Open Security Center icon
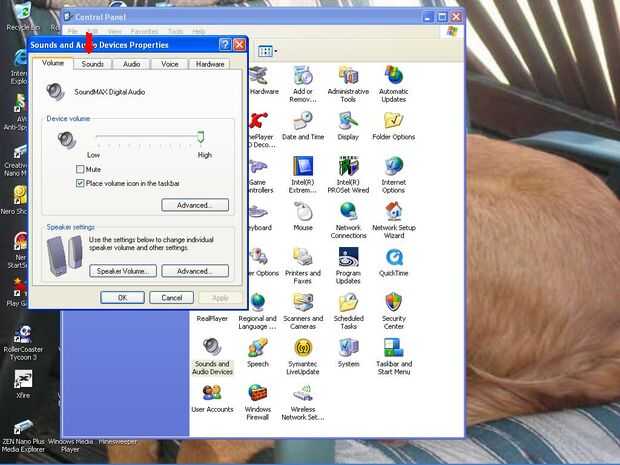The image size is (620, 465). click(393, 311)
